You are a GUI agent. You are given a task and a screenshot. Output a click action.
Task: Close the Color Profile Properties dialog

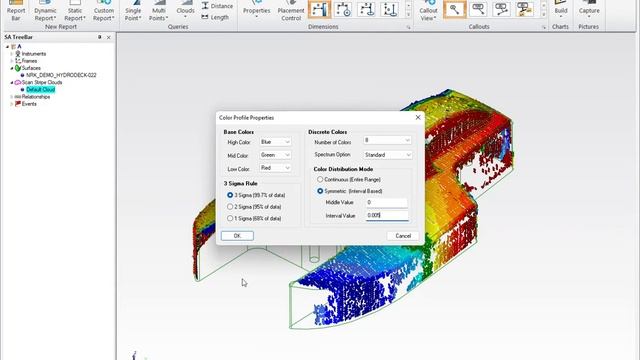tap(418, 118)
